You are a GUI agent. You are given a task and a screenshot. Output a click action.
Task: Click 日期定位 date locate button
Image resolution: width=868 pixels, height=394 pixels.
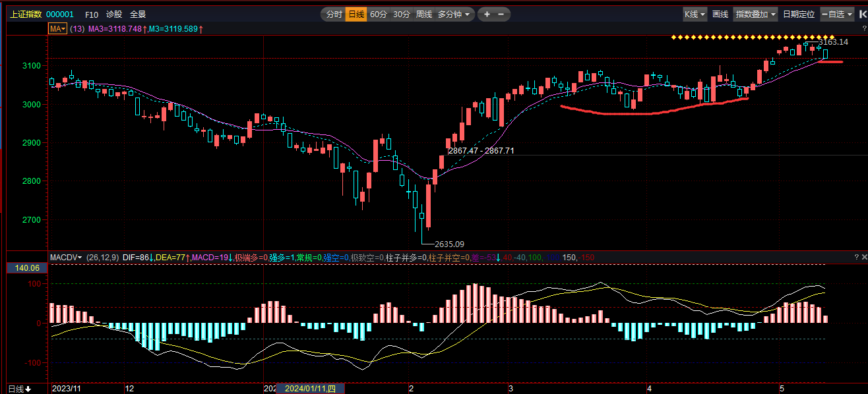coord(799,14)
